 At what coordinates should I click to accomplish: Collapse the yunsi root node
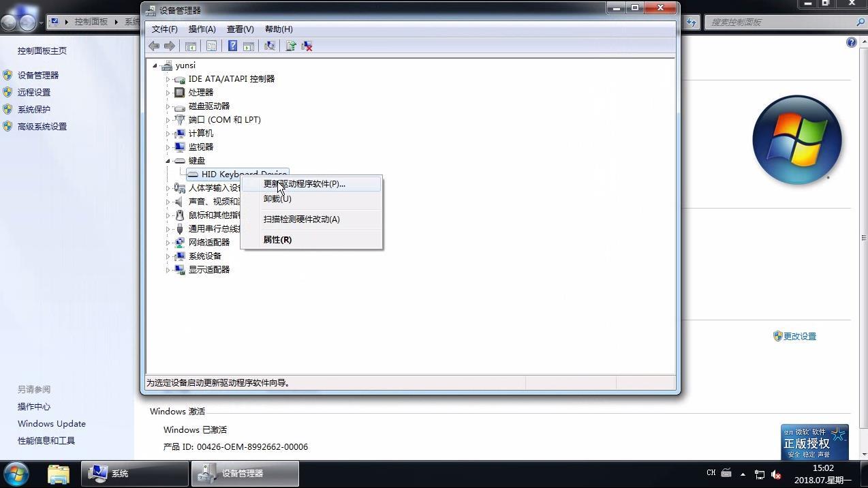pyautogui.click(x=155, y=66)
